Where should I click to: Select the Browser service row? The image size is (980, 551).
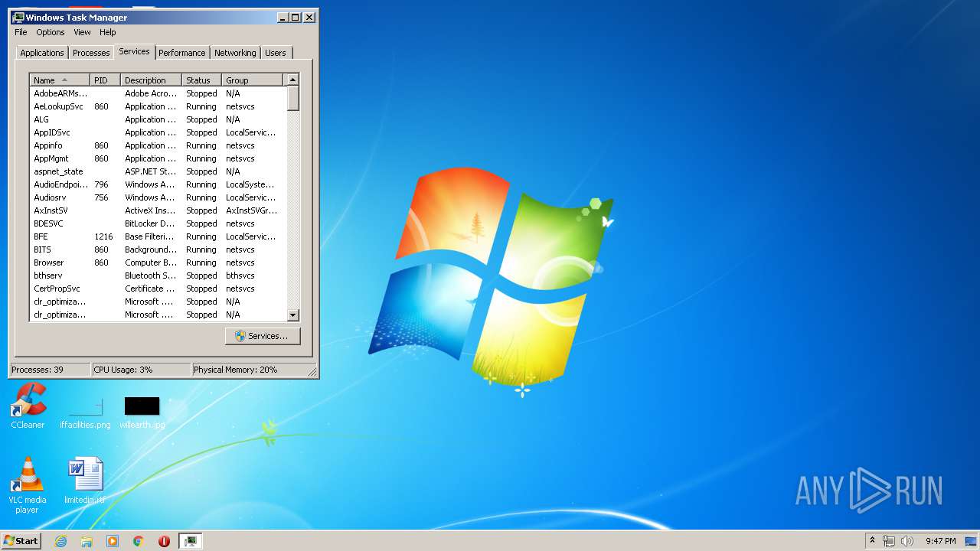pyautogui.click(x=158, y=262)
